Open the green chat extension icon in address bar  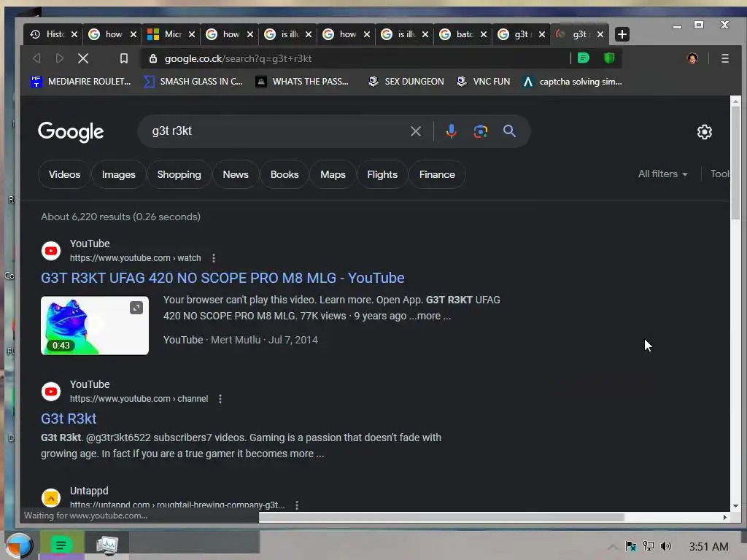pyautogui.click(x=583, y=58)
